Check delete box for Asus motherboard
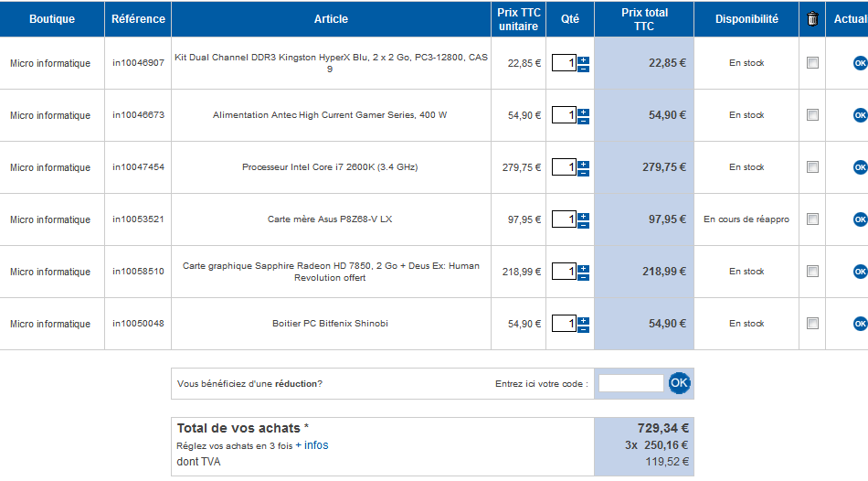This screenshot has height=481, width=868. (812, 219)
